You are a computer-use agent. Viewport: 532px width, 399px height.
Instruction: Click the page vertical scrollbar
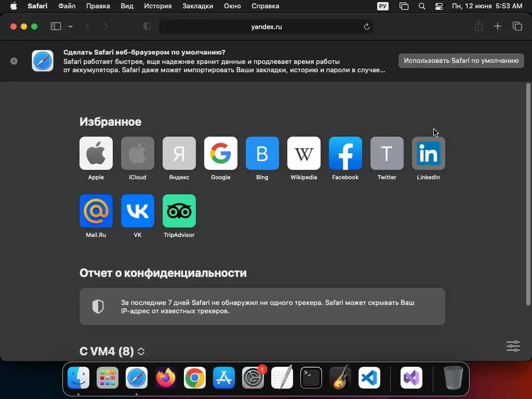click(528, 194)
